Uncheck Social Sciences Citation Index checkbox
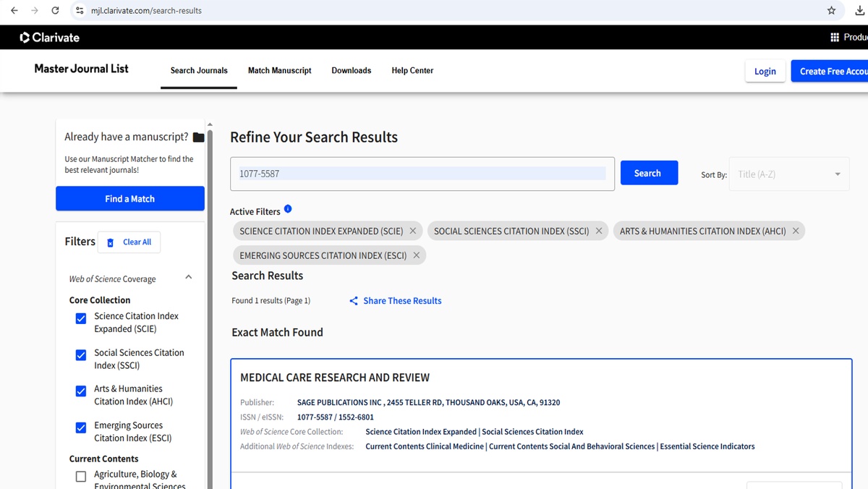Viewport: 868px width, 489px height. point(81,355)
